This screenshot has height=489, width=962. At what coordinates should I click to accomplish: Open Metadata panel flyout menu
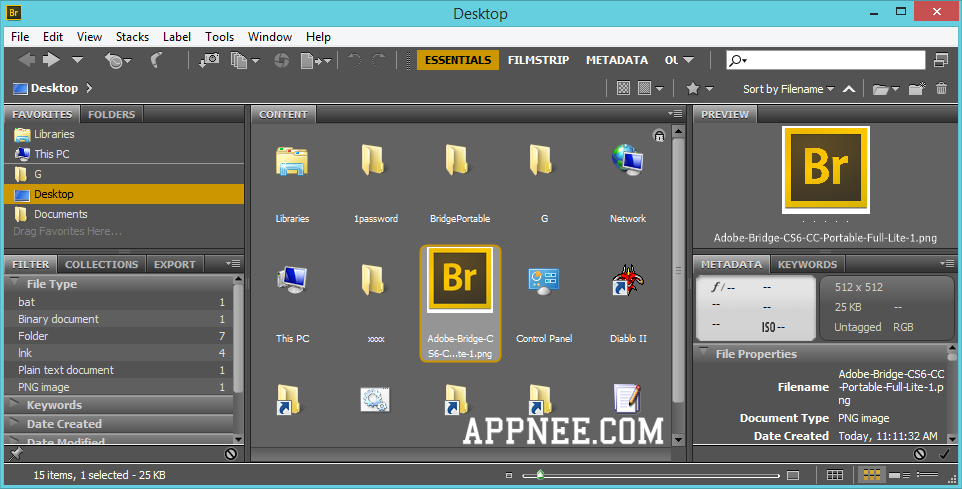click(x=947, y=264)
